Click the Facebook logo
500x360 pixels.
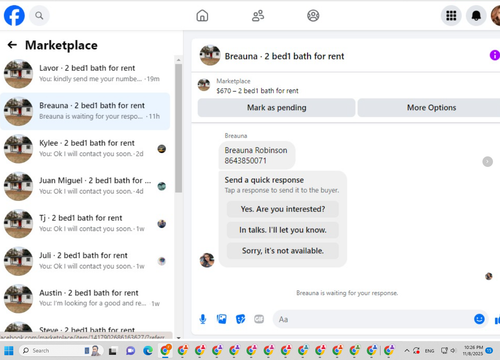pyautogui.click(x=14, y=16)
